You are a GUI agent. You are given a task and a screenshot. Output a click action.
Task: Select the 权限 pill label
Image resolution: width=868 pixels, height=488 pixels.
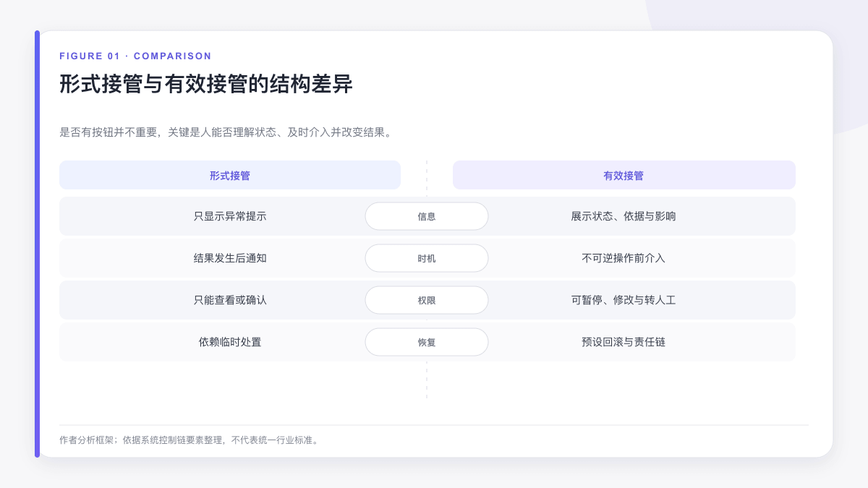pos(427,300)
